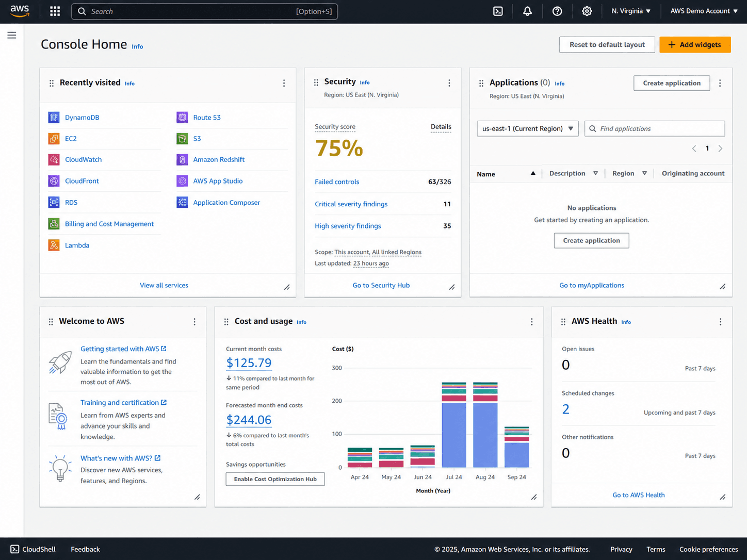Open Go to AWS Health link

pos(639,495)
